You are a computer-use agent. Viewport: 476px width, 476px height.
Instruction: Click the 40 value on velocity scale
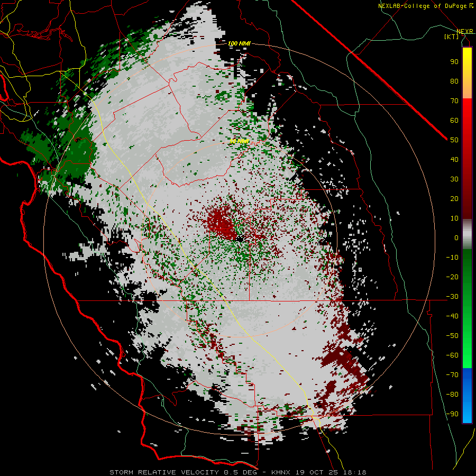(454, 160)
